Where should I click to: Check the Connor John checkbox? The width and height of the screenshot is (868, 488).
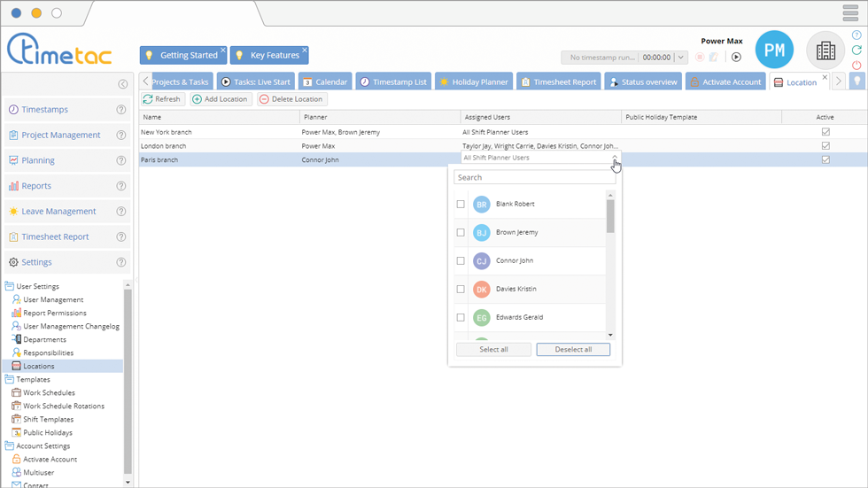click(x=461, y=260)
